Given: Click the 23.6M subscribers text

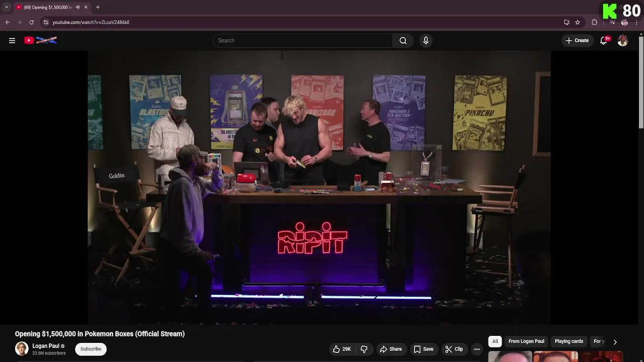Looking at the screenshot, I should (x=49, y=353).
